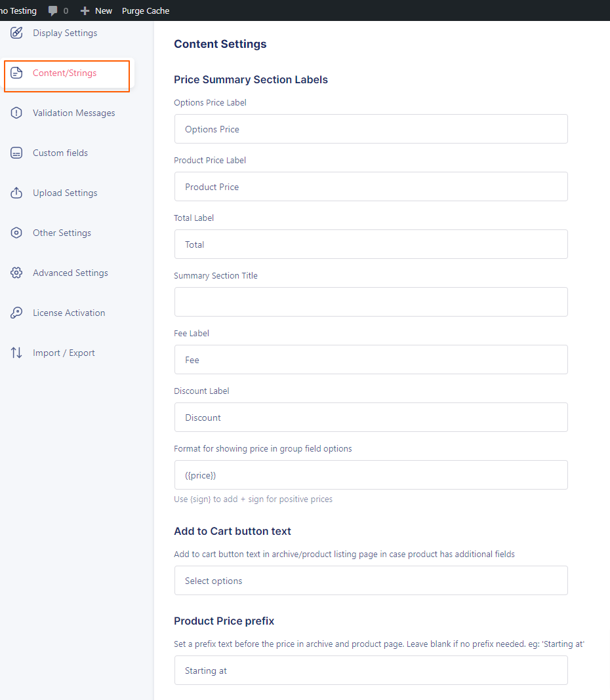This screenshot has height=700, width=610.
Task: Click the {price} format input field
Action: [x=371, y=475]
